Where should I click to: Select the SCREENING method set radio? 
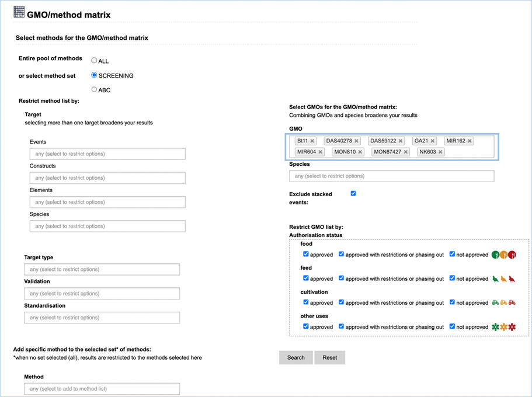(x=94, y=75)
